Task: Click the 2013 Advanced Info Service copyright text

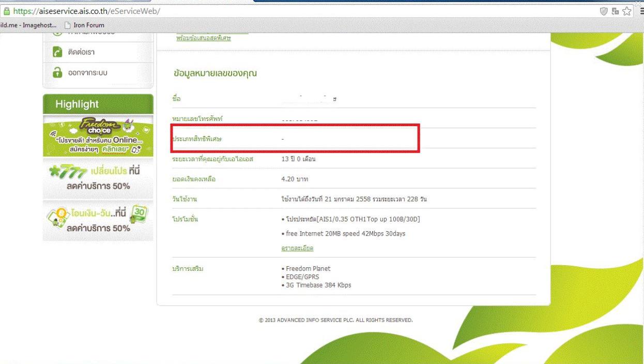Action: pos(336,320)
